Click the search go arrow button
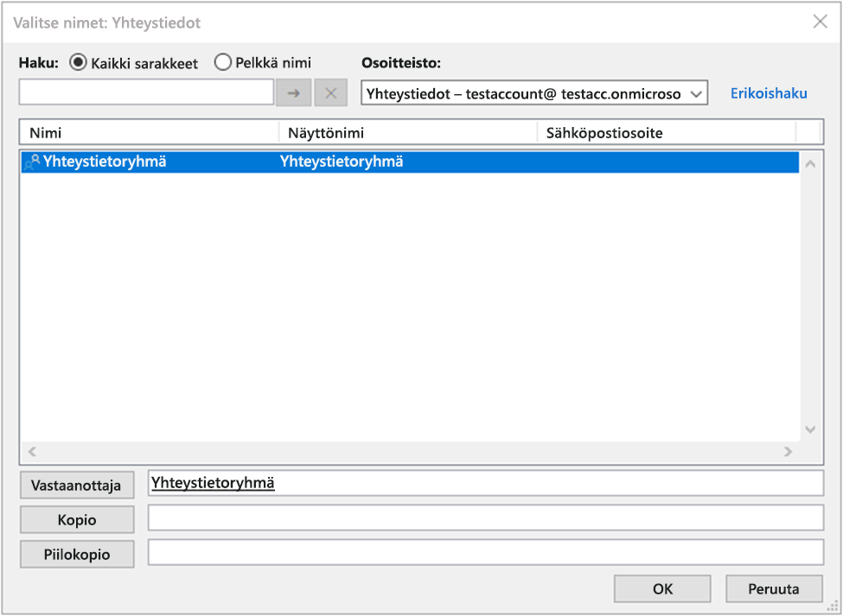This screenshot has height=616, width=843. [x=294, y=92]
